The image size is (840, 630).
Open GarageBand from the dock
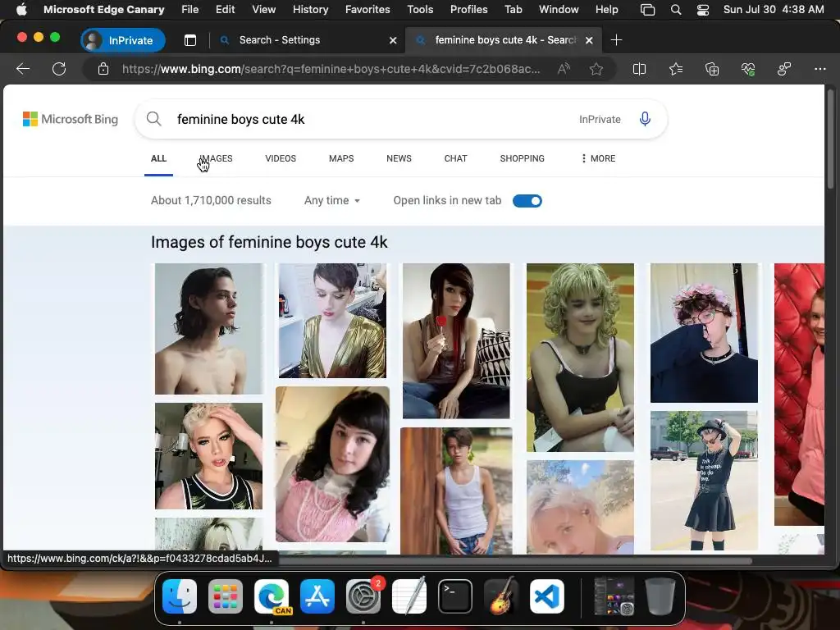[501, 596]
